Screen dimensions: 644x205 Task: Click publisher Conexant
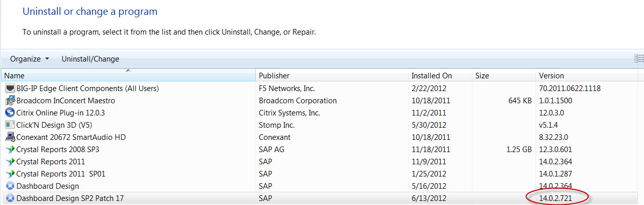[x=275, y=137]
